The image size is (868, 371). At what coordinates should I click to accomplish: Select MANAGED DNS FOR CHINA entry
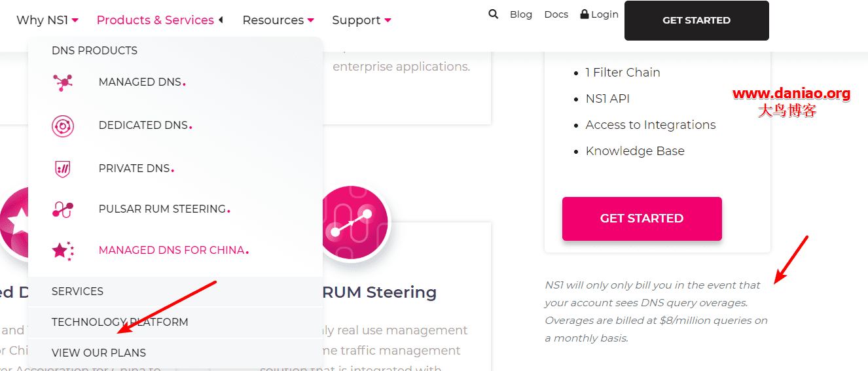175,251
